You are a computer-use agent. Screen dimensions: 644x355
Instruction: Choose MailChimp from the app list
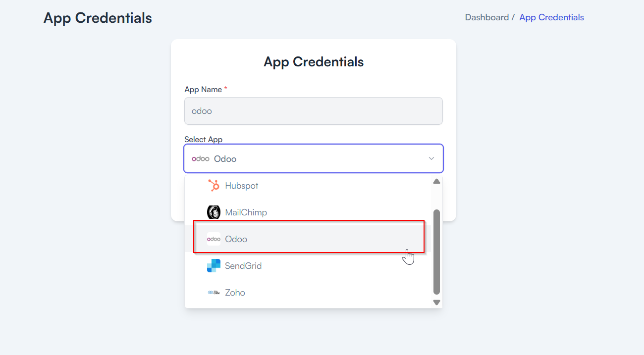tap(308, 212)
